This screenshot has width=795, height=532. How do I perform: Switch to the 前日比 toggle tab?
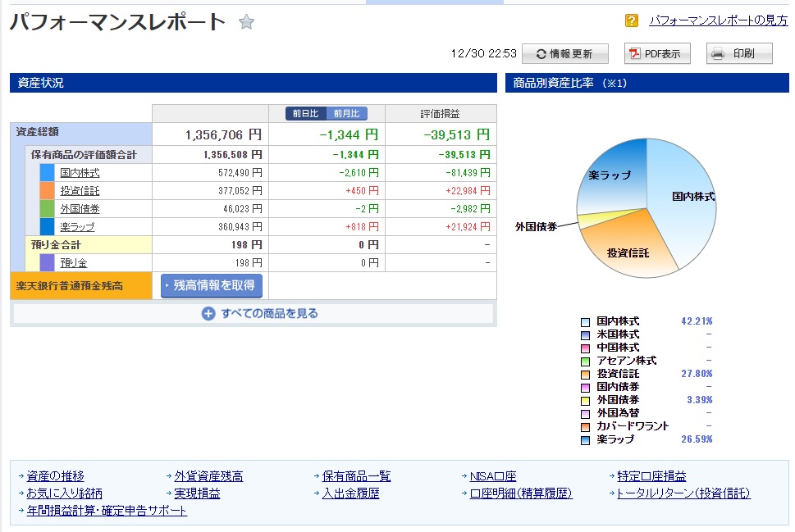306,113
